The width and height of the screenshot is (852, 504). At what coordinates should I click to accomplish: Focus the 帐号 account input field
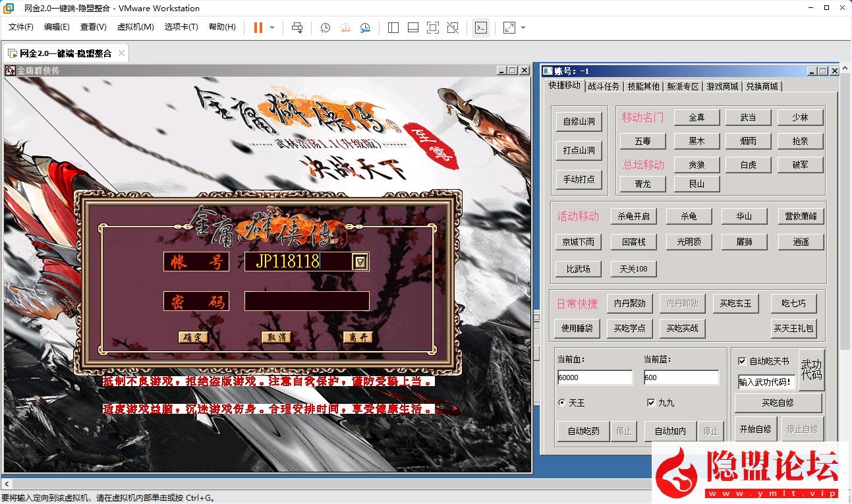coord(299,262)
